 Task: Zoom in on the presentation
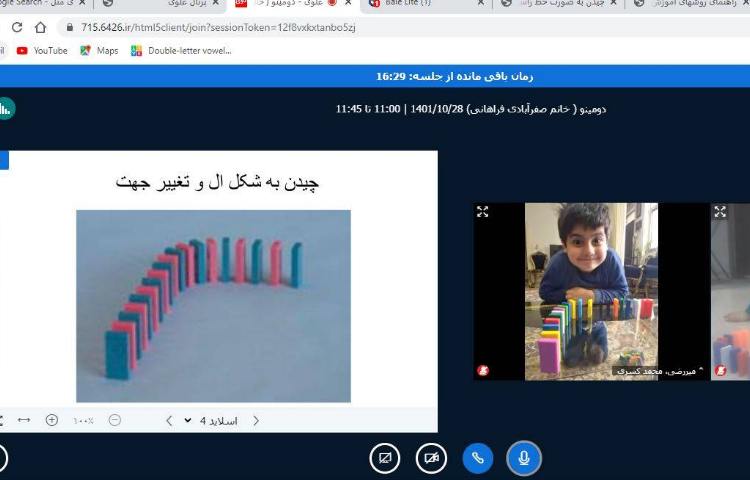pyautogui.click(x=52, y=421)
